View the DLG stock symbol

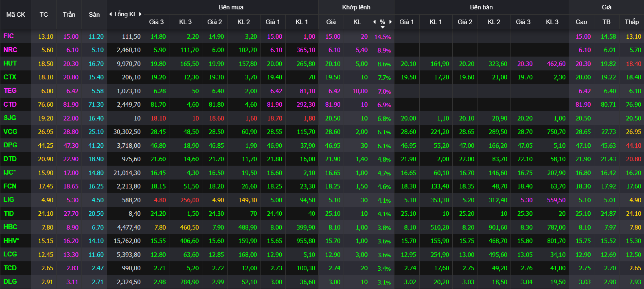click(x=10, y=282)
